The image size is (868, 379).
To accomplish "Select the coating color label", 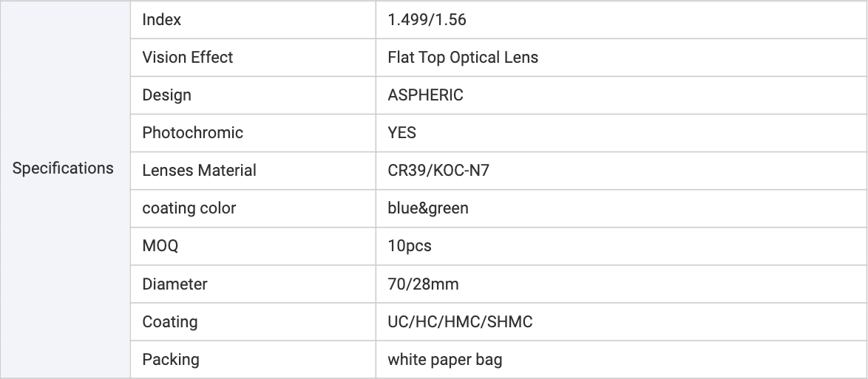I will (189, 208).
